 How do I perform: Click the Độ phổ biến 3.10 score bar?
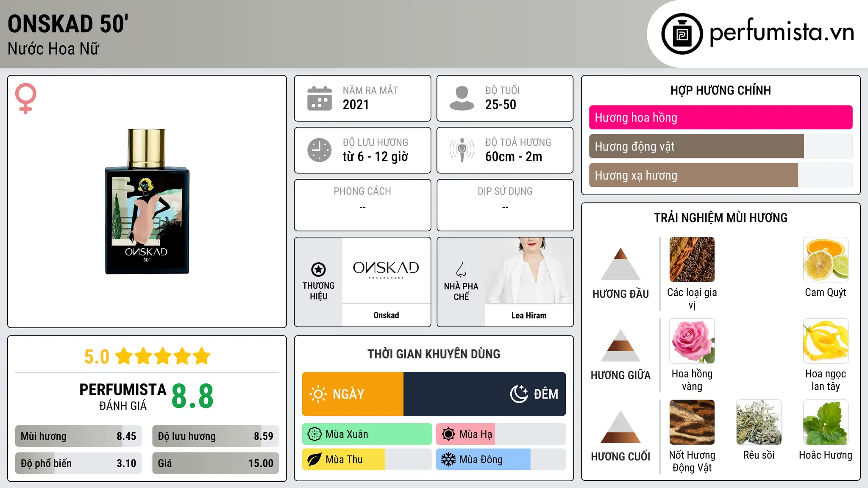click(78, 463)
